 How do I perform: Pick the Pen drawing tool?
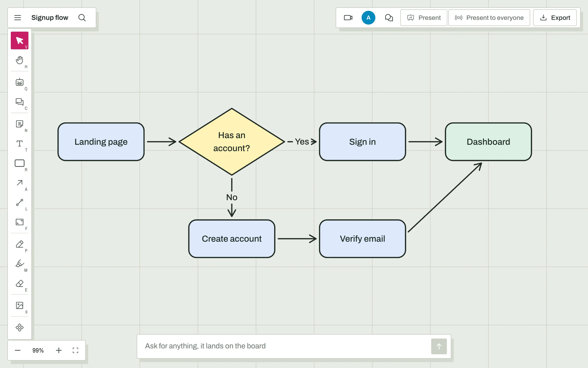tap(20, 244)
